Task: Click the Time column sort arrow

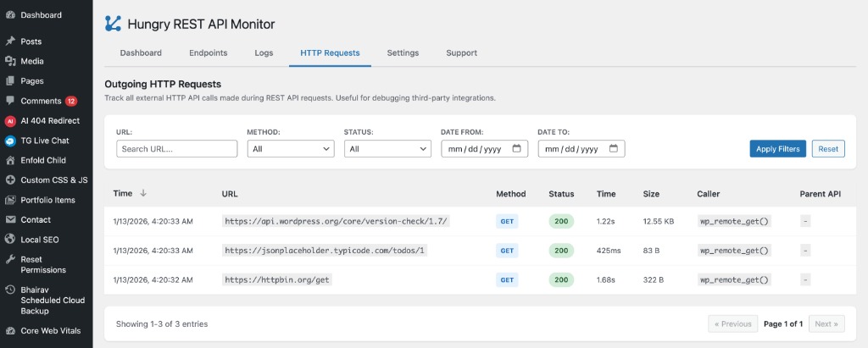Action: click(x=143, y=193)
